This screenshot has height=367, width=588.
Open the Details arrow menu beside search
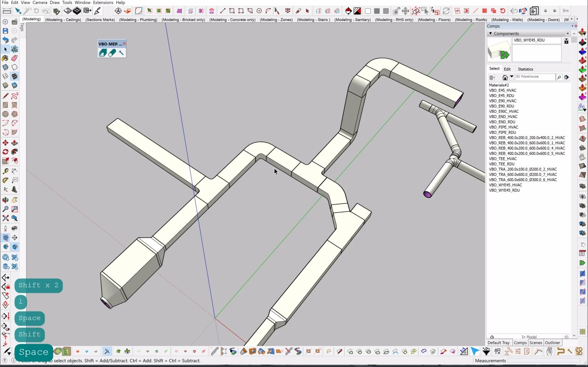tap(567, 77)
